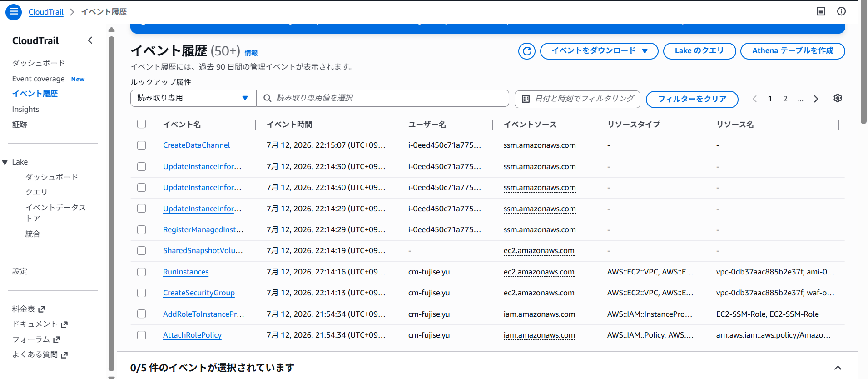This screenshot has height=379, width=868.
Task: Open ダッシュボード in the sidebar
Action: pos(39,63)
